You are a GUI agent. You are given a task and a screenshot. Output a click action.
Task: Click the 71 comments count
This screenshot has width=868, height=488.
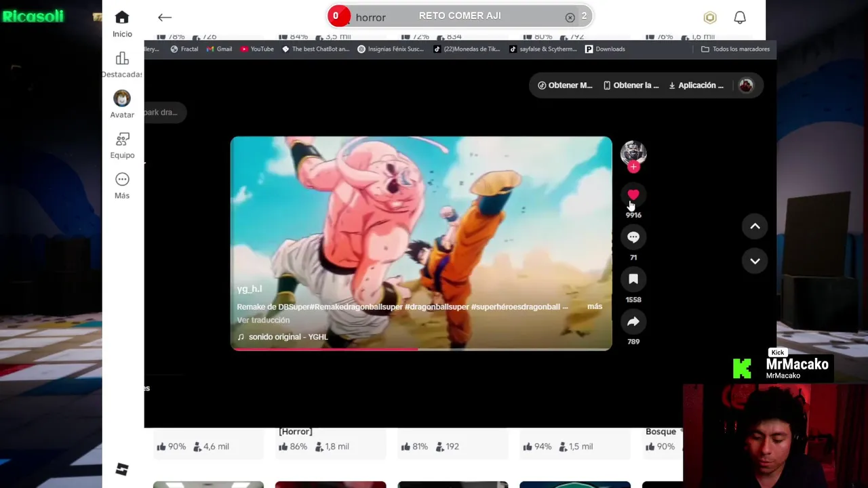[x=633, y=258]
